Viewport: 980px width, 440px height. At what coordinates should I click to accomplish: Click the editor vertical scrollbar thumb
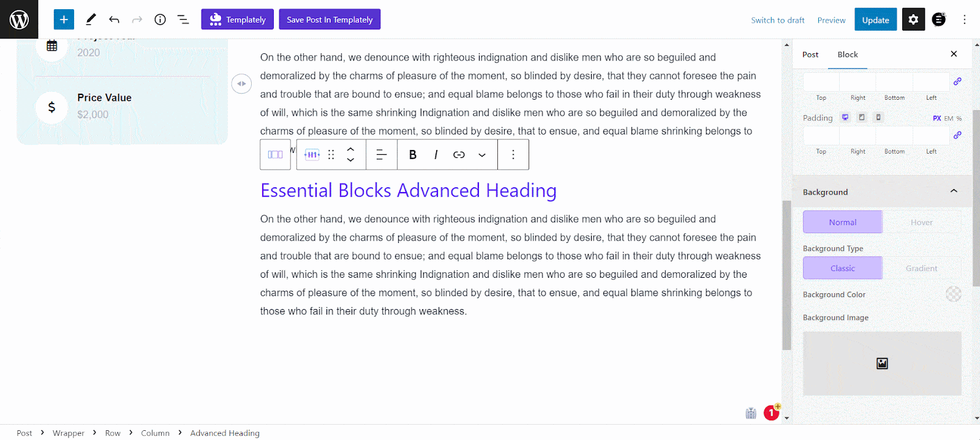coord(786,275)
